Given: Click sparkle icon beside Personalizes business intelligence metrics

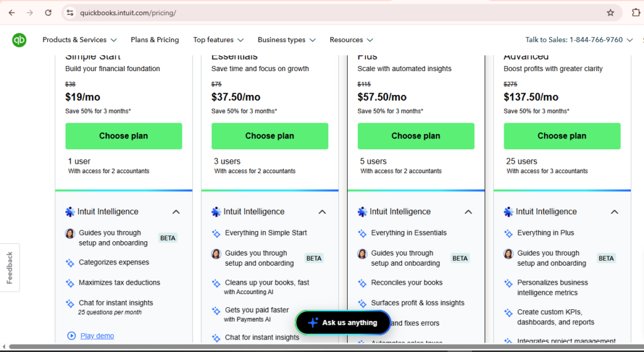Looking at the screenshot, I should click(x=508, y=283).
